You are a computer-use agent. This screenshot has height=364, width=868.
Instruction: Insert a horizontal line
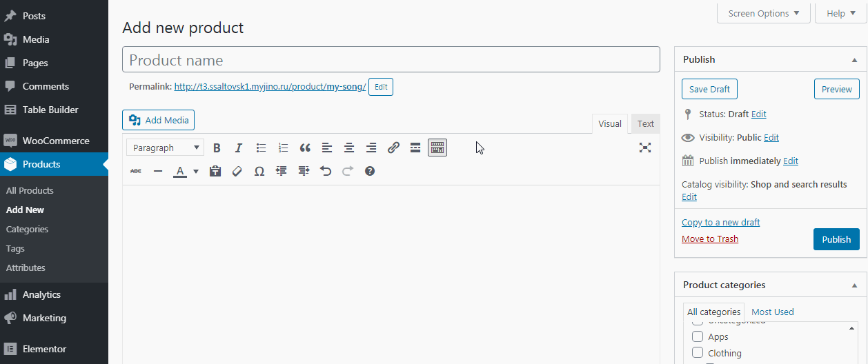pos(158,171)
